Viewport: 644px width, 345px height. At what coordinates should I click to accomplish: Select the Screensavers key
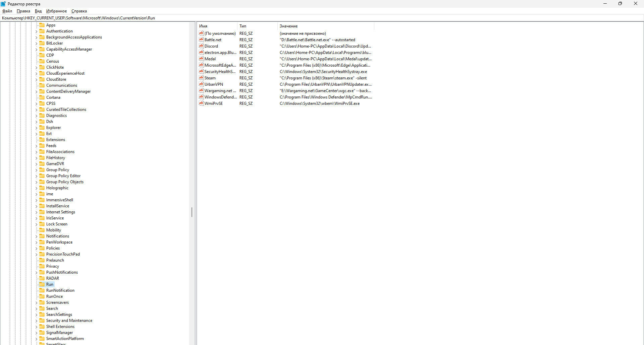[57, 302]
